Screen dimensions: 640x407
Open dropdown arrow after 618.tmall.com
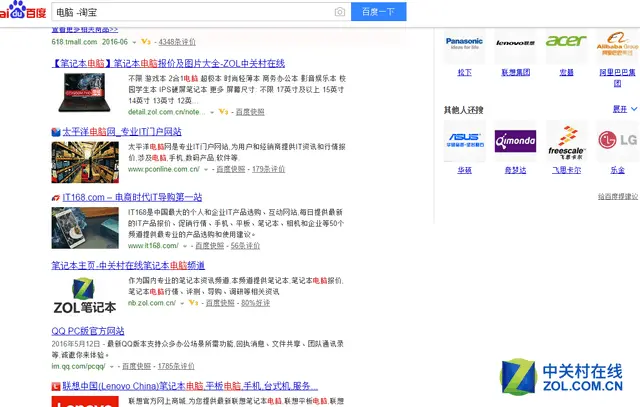134,42
